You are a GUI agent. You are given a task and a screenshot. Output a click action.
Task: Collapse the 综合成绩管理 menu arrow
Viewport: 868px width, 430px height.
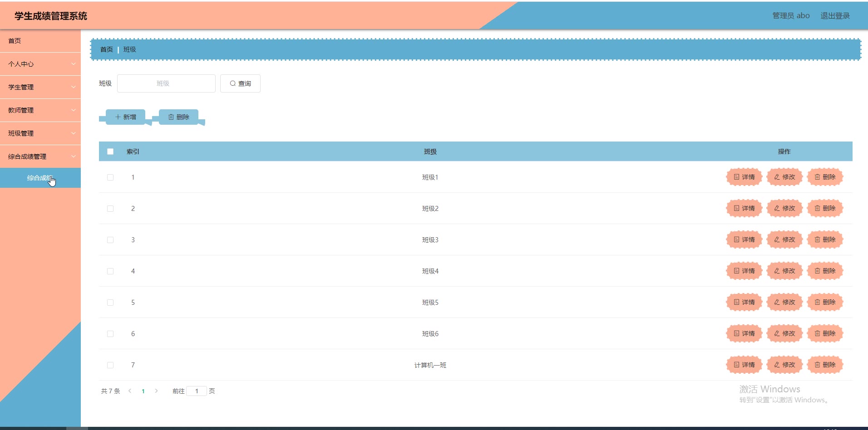pyautogui.click(x=74, y=156)
